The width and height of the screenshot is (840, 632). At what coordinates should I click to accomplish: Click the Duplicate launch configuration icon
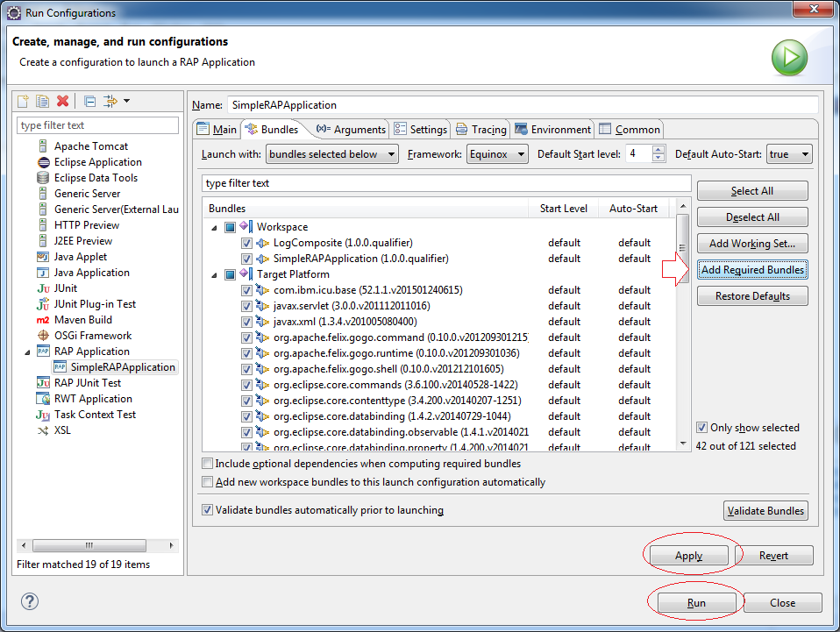pyautogui.click(x=42, y=101)
